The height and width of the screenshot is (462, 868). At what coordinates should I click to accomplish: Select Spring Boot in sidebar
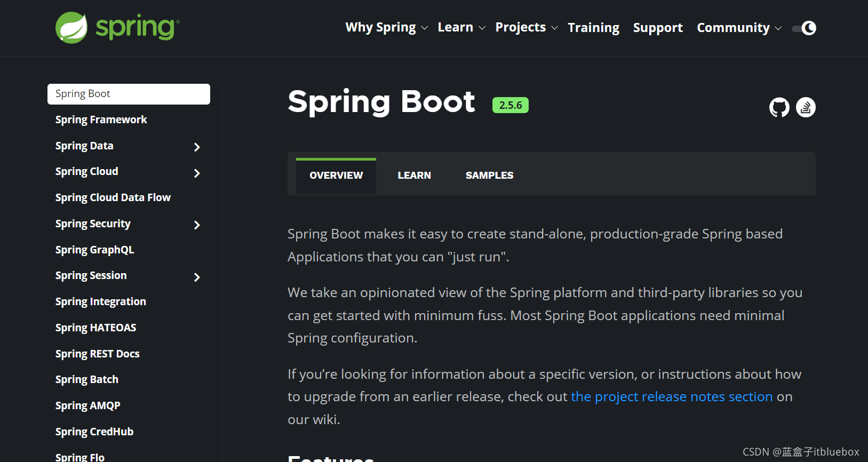(129, 94)
